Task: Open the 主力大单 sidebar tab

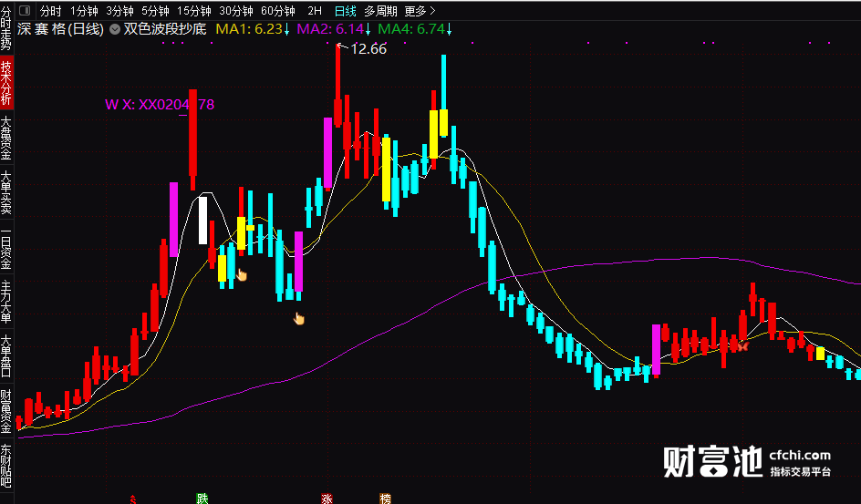Action: (6, 303)
